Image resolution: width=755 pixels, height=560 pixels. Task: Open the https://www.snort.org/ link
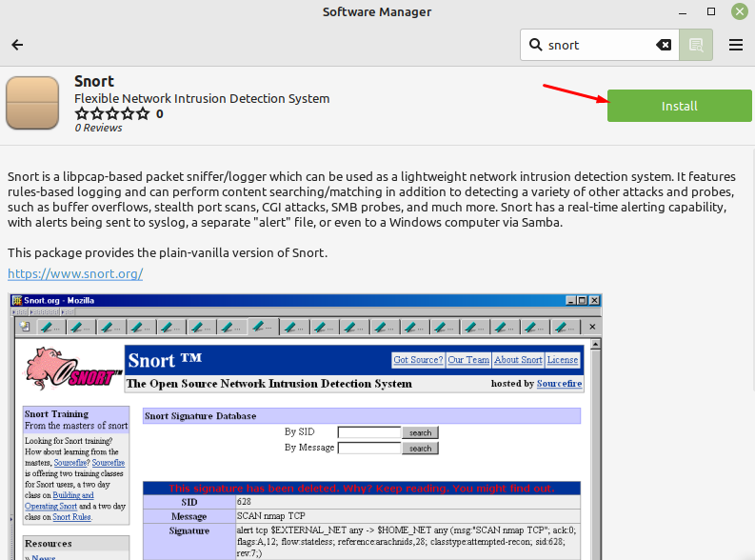coord(75,273)
